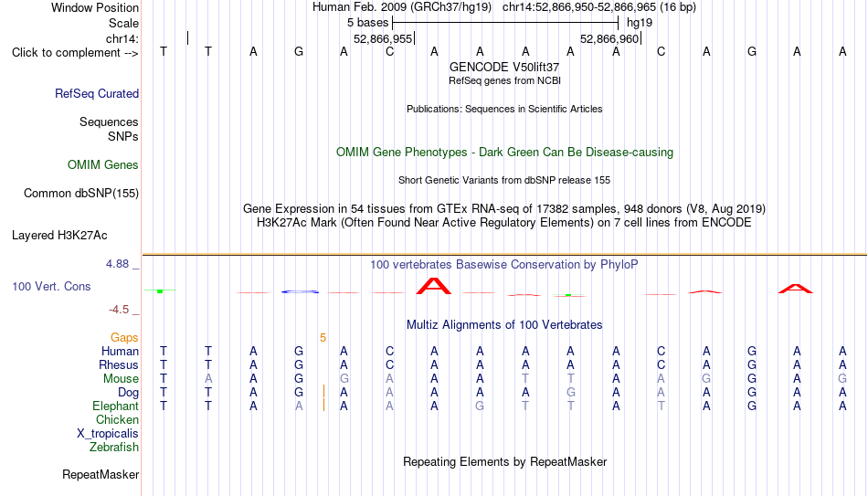Viewport: 868px width, 496px height.
Task: Click H3K27Ac Mark ENCODE track title
Action: [504, 223]
